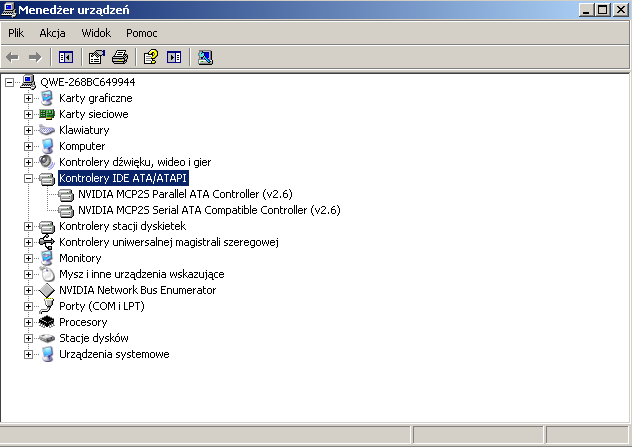
Task: Open the Akcja menu
Action: pyautogui.click(x=52, y=33)
